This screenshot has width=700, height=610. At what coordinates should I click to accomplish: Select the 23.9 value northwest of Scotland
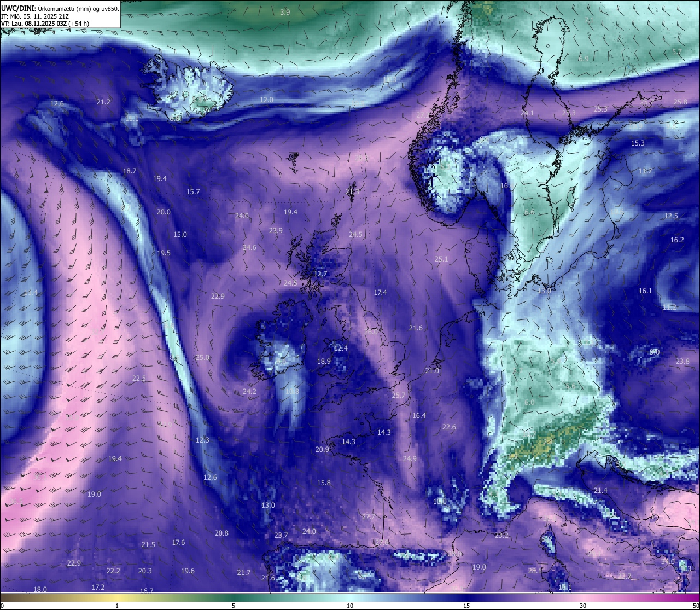pyautogui.click(x=276, y=230)
